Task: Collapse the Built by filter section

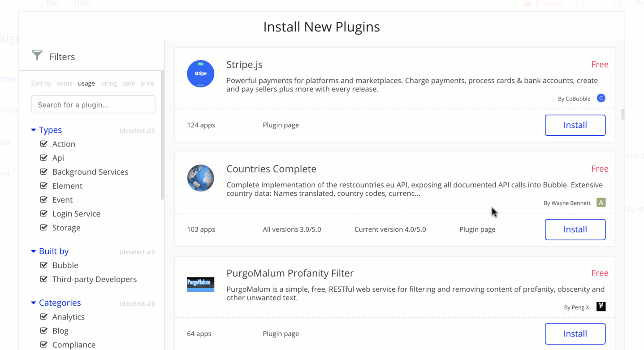Action: [33, 251]
